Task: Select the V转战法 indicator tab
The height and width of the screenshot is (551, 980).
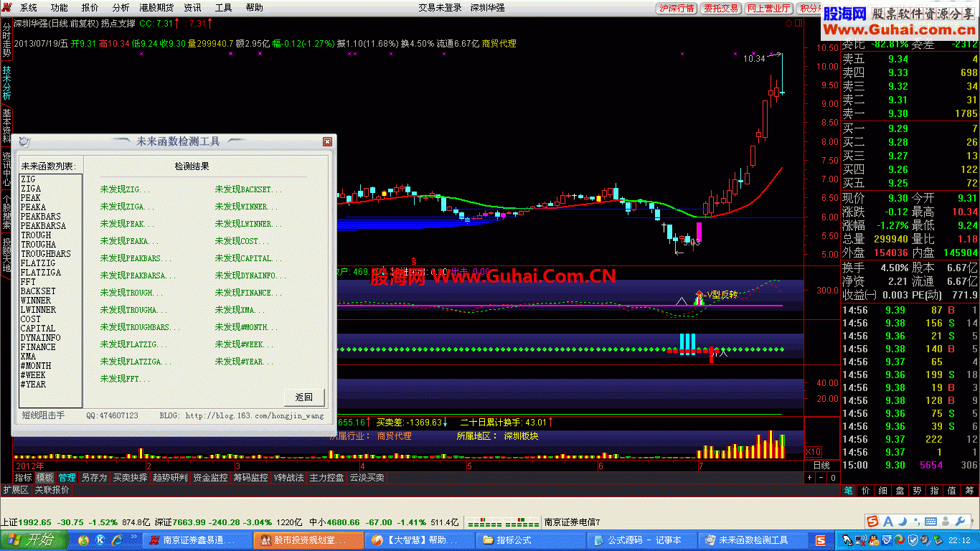Action: tap(288, 477)
